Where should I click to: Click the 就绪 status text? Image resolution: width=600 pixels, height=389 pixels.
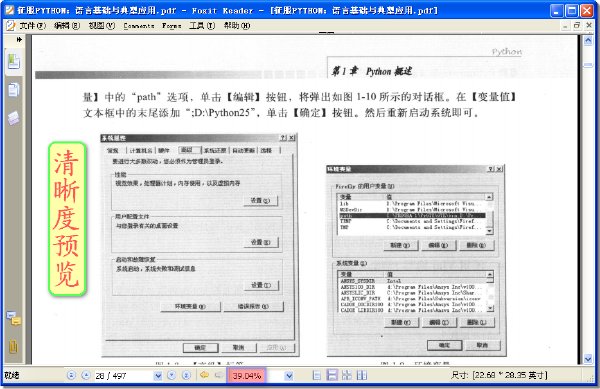[x=12, y=376]
